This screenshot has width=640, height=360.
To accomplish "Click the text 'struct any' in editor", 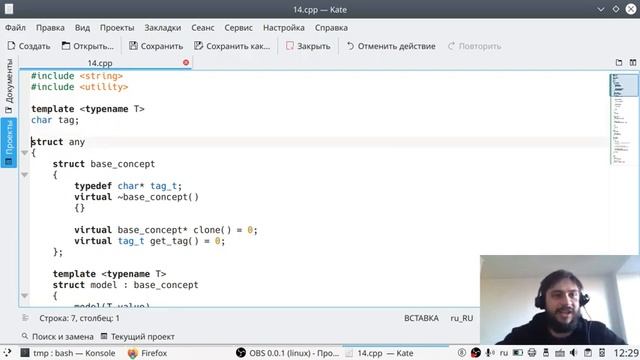I will 58,142.
